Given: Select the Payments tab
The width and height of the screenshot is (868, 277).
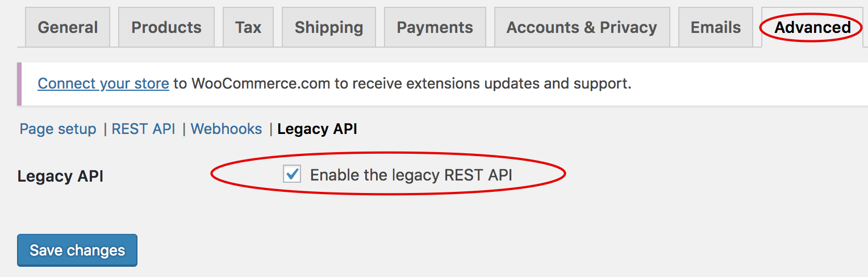Looking at the screenshot, I should point(435,27).
